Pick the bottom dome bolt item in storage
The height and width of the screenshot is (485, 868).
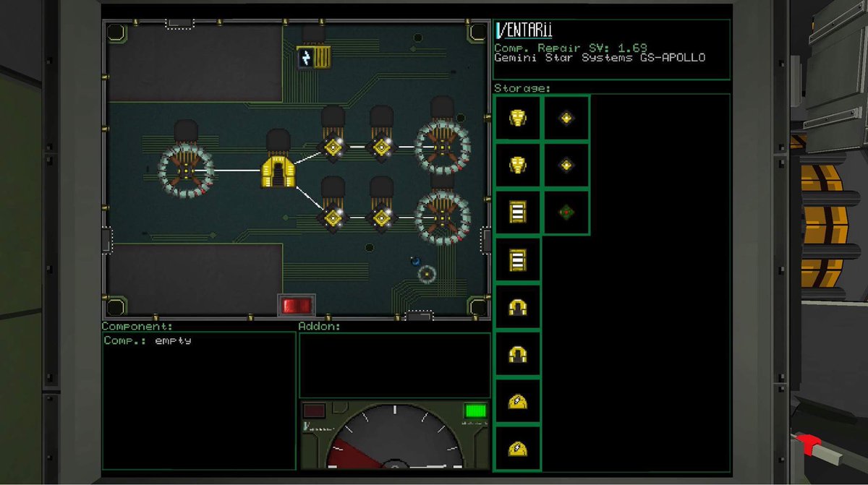[x=517, y=448]
